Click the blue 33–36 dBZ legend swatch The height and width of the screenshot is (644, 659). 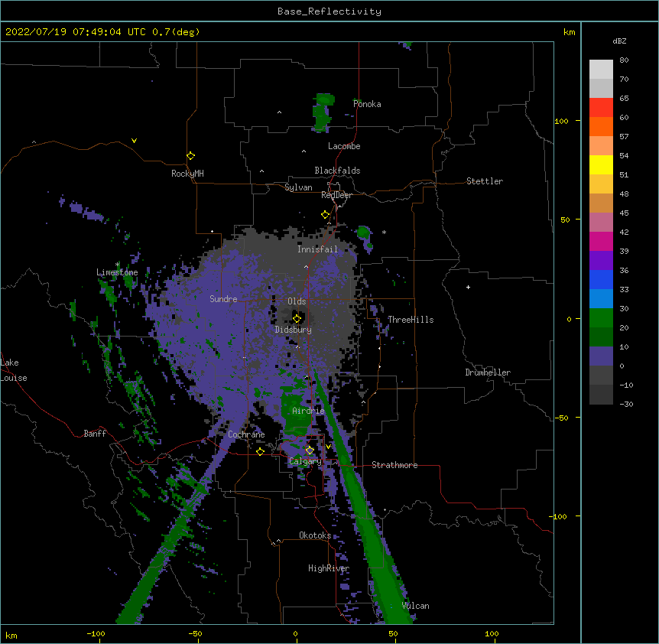pyautogui.click(x=601, y=279)
